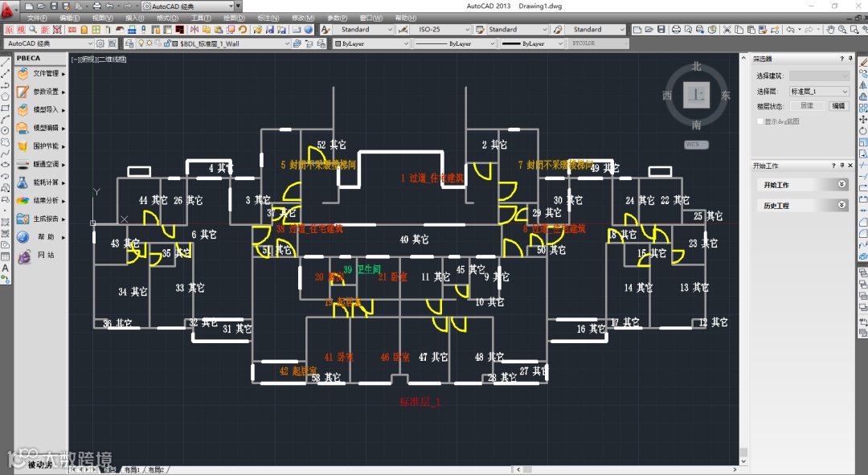Click the Print icon in the quick access toolbar
The height and width of the screenshot is (475, 868).
tap(97, 6)
